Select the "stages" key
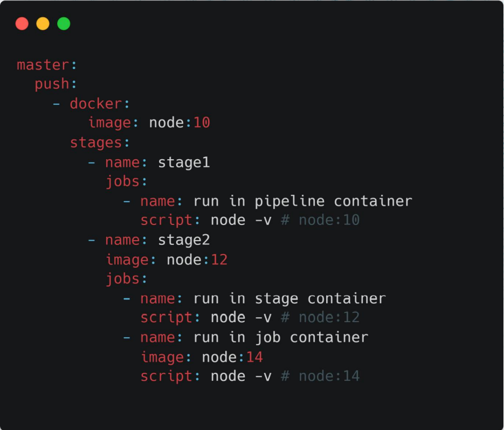Viewport: 504px width, 430px height. (x=95, y=142)
